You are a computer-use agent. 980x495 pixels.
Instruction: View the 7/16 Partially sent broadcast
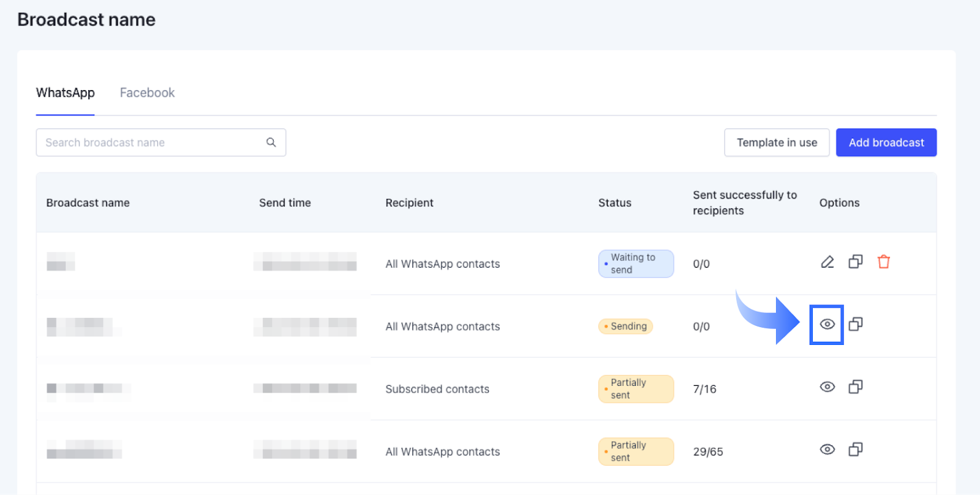827,387
